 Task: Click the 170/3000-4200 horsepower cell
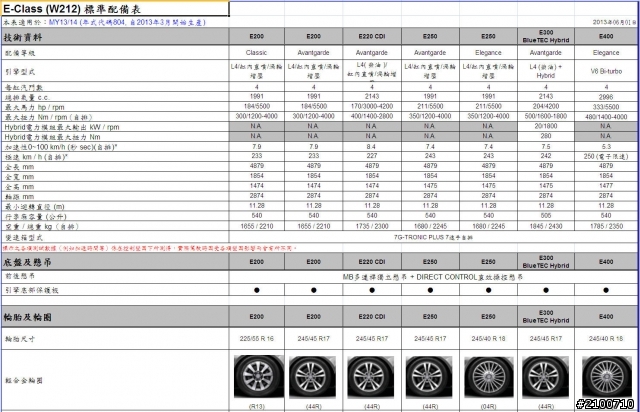coord(372,107)
